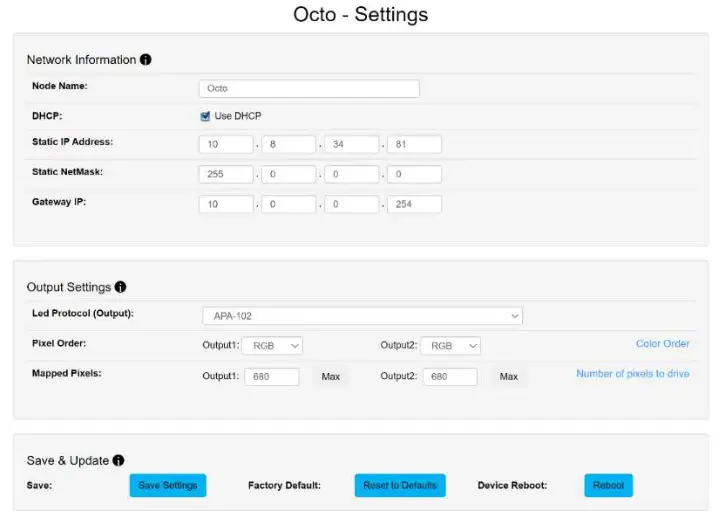Select the second Static NetMask octet field
This screenshot has height=517, width=724.
(x=289, y=174)
